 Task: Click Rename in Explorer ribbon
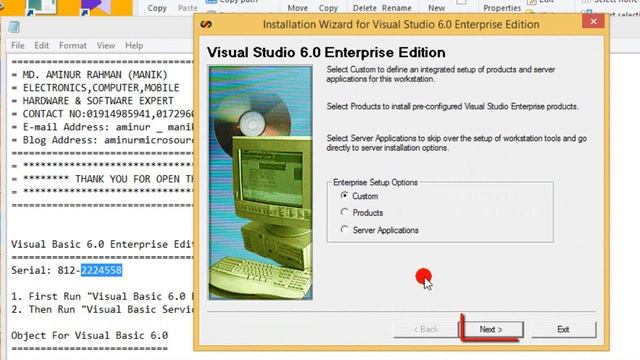click(396, 8)
